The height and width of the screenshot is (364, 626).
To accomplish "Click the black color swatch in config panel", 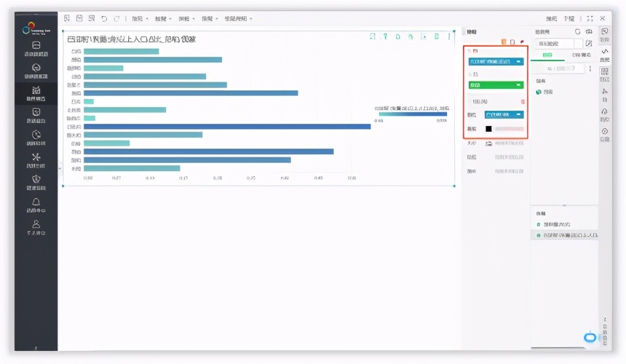I will click(488, 129).
